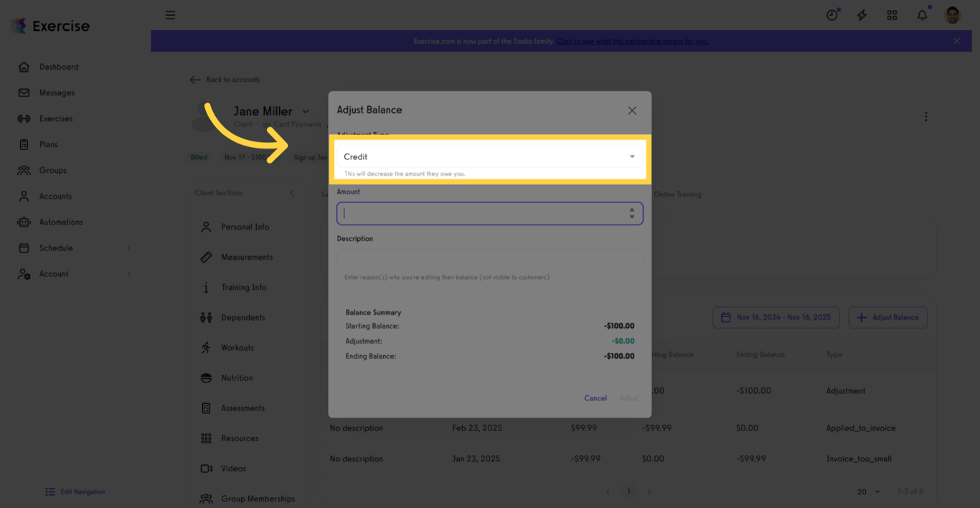Click inside the Description field
This screenshot has width=980, height=508.
489,260
